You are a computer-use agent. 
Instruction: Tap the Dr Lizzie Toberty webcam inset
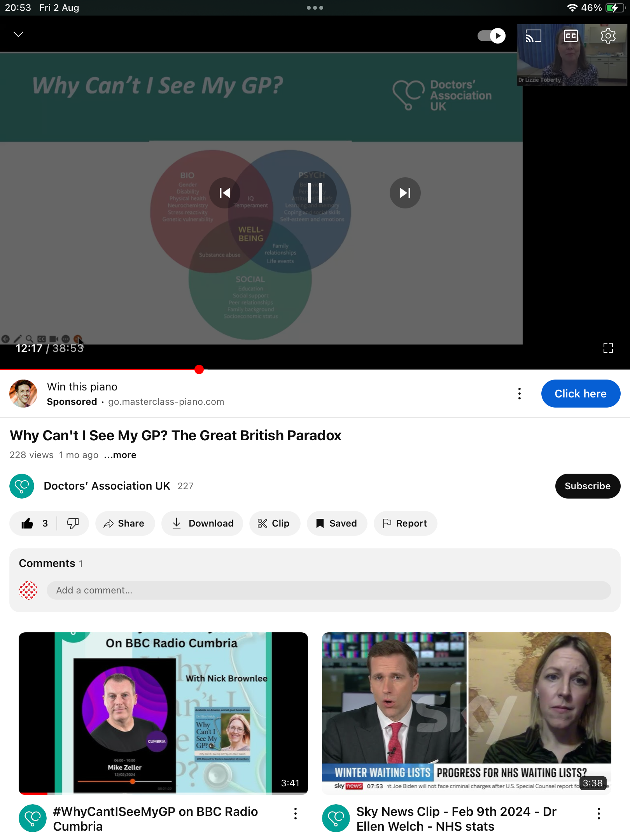pyautogui.click(x=572, y=55)
